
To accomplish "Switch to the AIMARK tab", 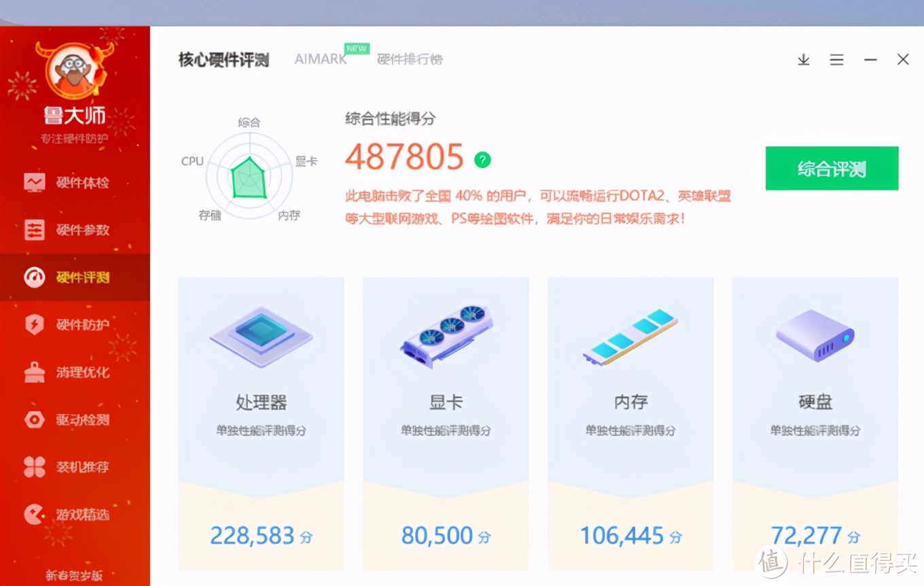I will [320, 59].
